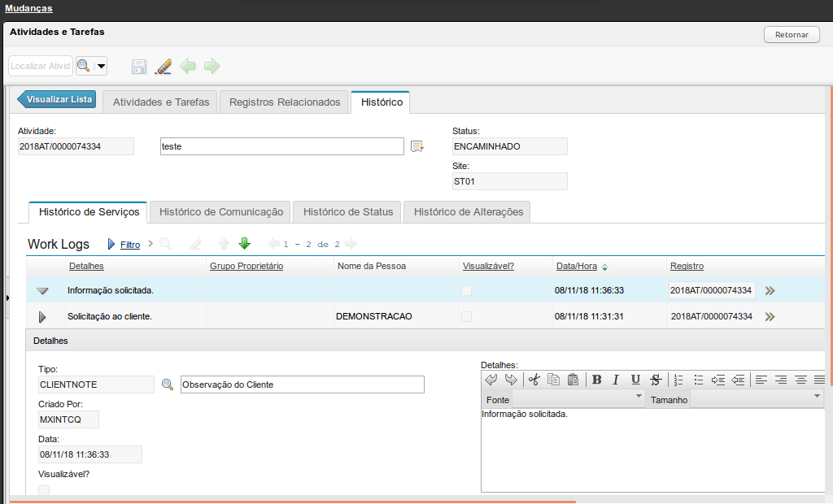Click the Work Logs next page arrow
The height and width of the screenshot is (504, 833).
[351, 244]
